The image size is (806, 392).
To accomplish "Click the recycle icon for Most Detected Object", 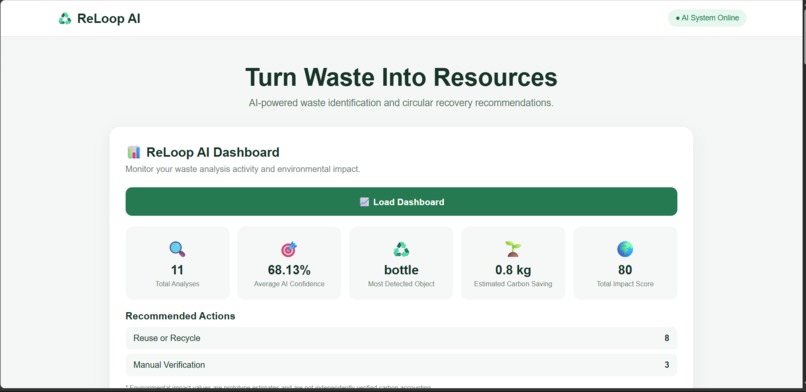I will [401, 249].
